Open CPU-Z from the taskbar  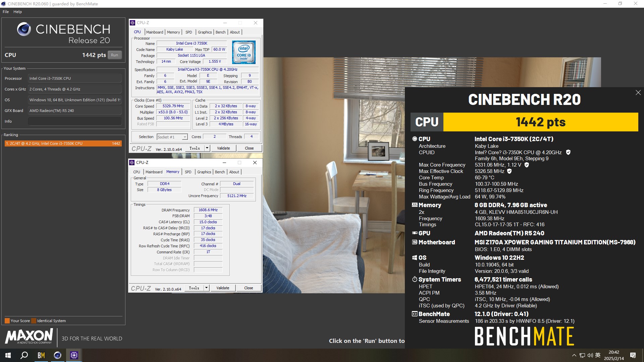coord(74,355)
